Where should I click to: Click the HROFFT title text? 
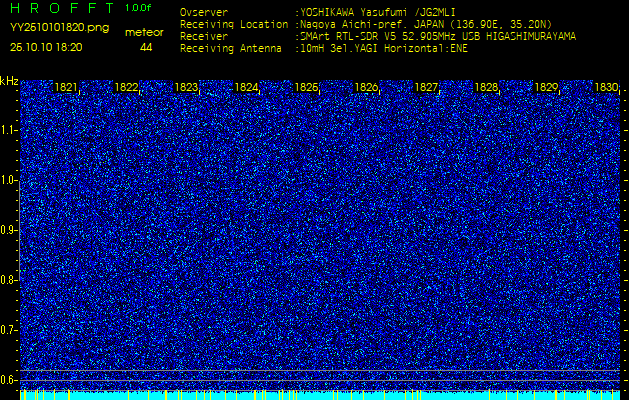(x=63, y=8)
